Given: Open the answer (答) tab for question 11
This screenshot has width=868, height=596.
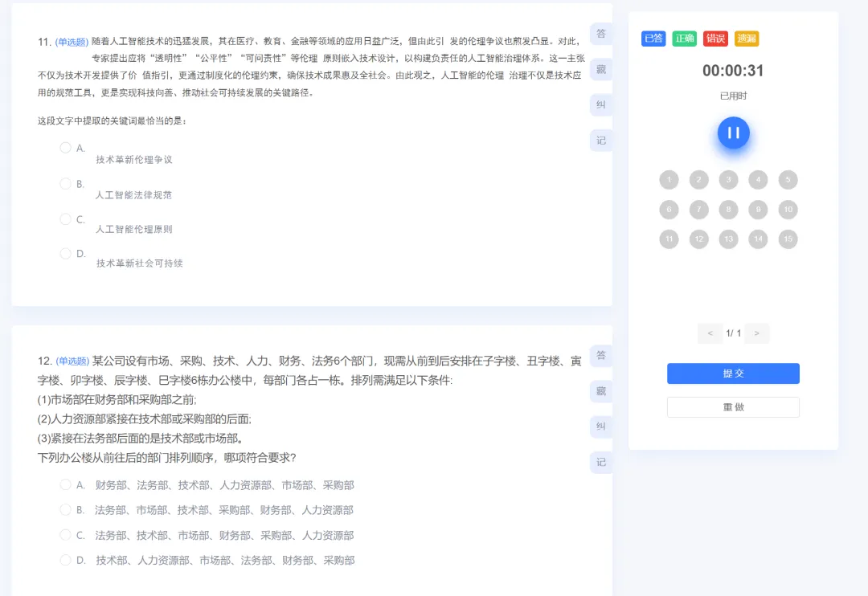Looking at the screenshot, I should 601,34.
